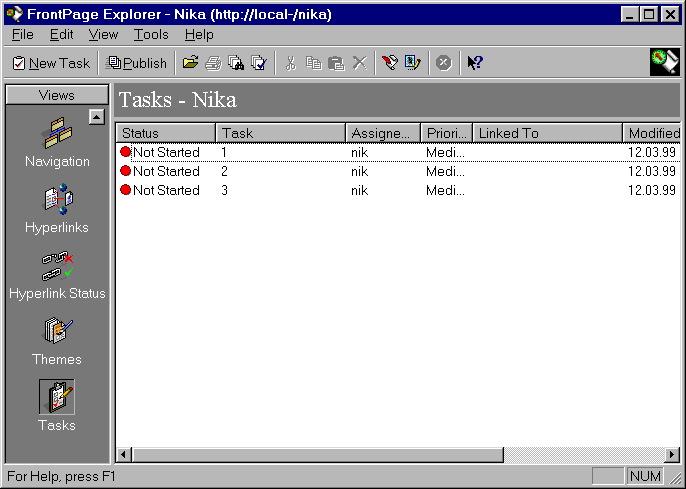Click the Paste clipboard icon
This screenshot has width=686, height=489.
(336, 63)
